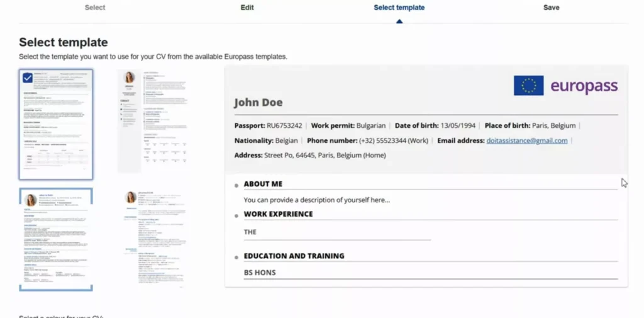
Task: Click the bullet beside WORK EXPERIENCE
Action: (236, 215)
